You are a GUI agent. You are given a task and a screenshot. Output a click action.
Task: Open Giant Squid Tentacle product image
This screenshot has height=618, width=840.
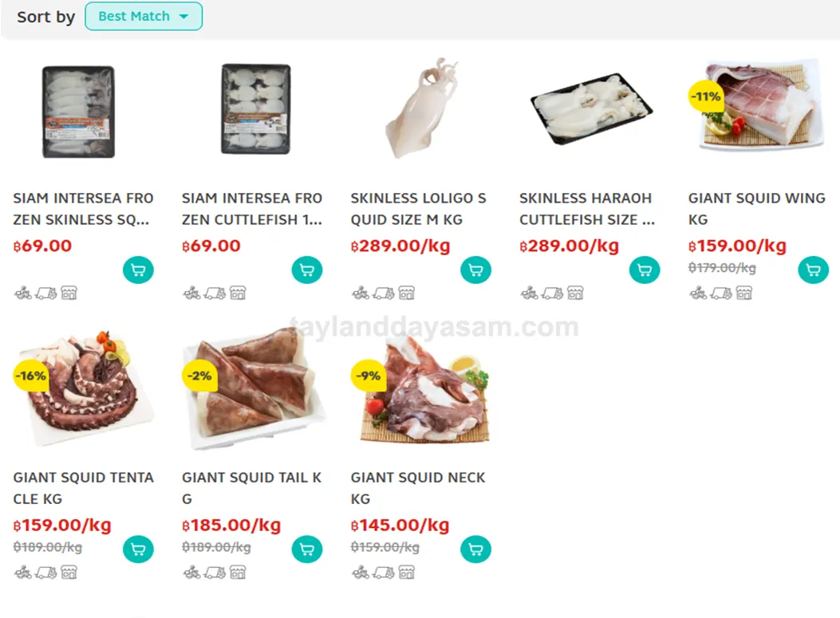[x=84, y=389]
